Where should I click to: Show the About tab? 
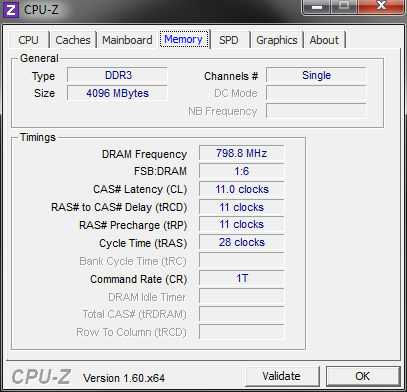tap(324, 40)
